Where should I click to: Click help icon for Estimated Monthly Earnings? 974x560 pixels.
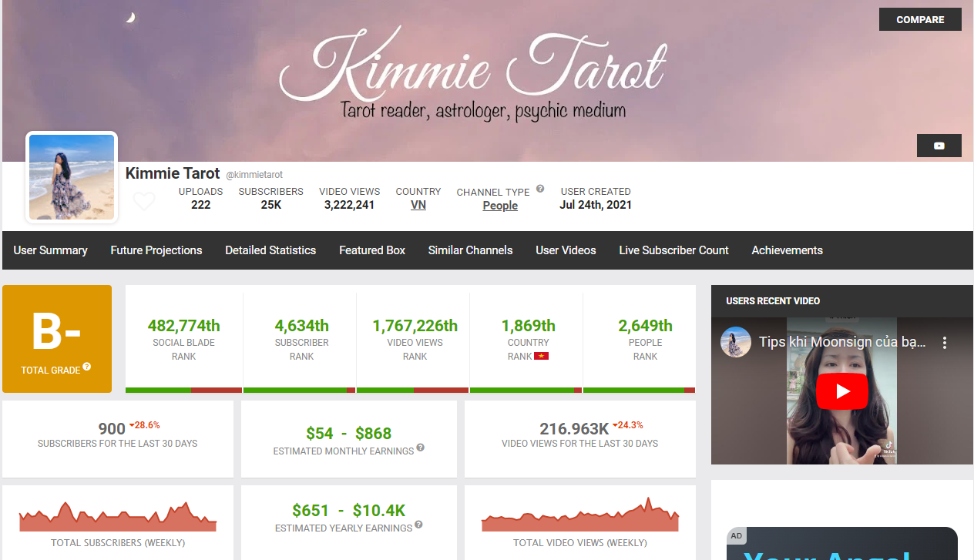420,448
